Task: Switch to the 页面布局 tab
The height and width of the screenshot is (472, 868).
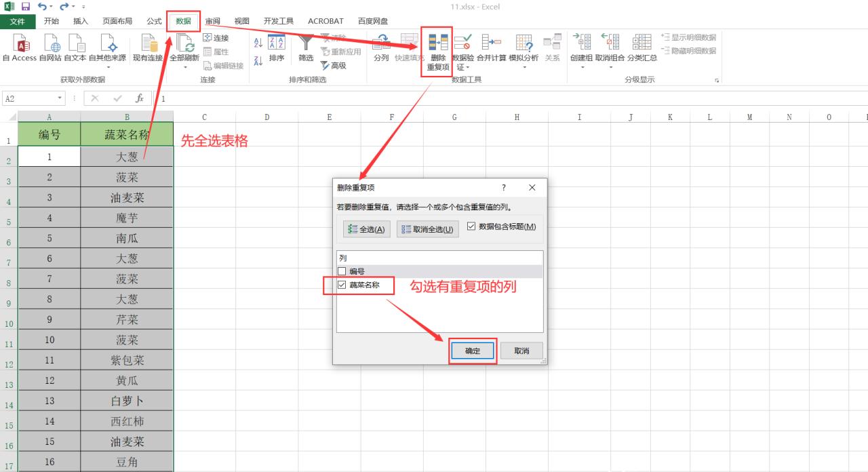Action: click(x=117, y=21)
